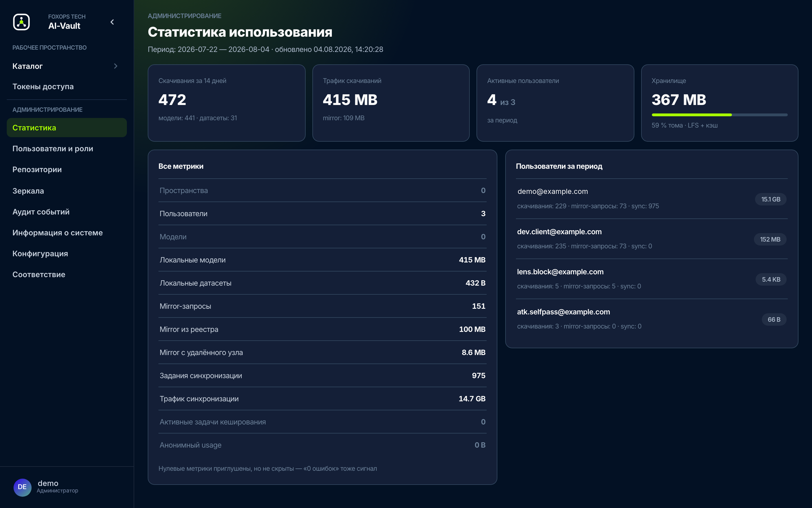Screen dimensions: 812x508
Task: Click the Период date range line
Action: [265, 49]
